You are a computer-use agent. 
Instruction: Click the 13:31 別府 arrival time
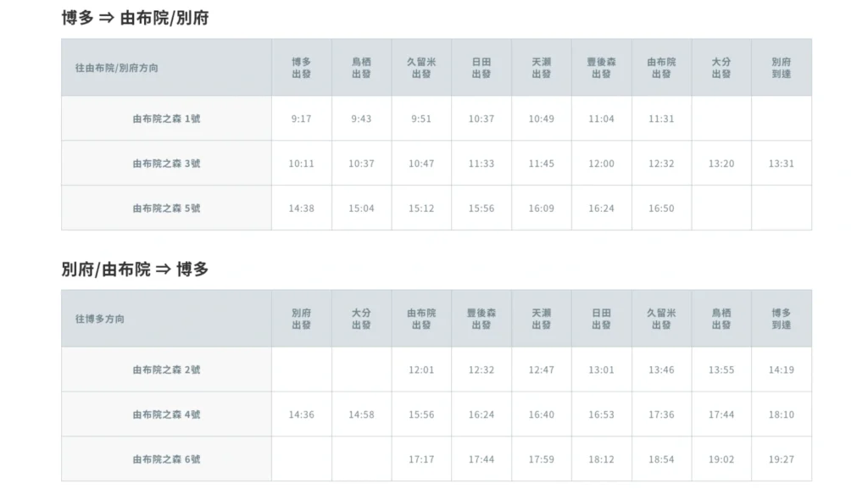[781, 164]
